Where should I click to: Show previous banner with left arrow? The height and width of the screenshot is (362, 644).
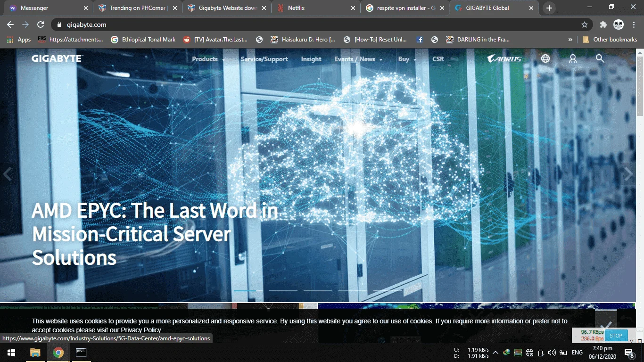(7, 174)
